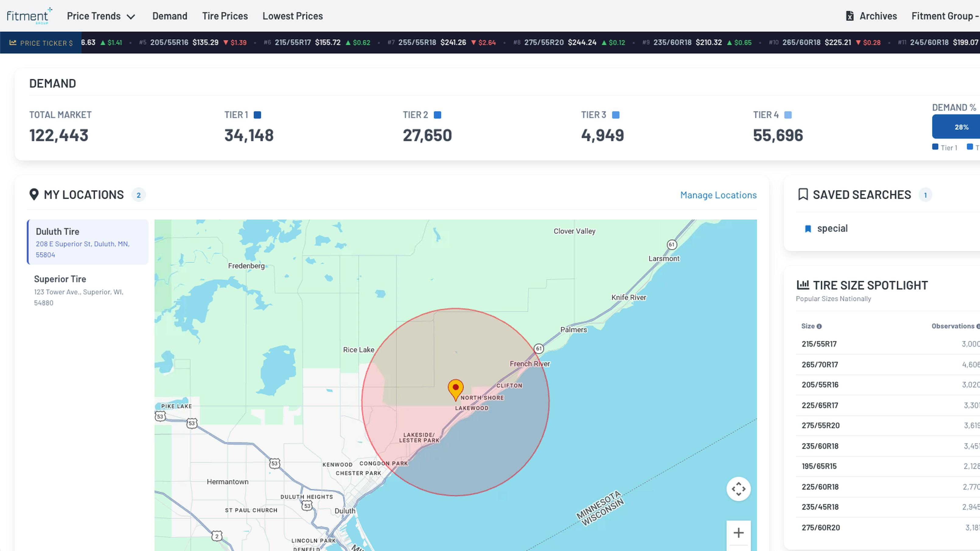The width and height of the screenshot is (980, 551).
Task: Click the 195/65R15 size row
Action: click(888, 466)
